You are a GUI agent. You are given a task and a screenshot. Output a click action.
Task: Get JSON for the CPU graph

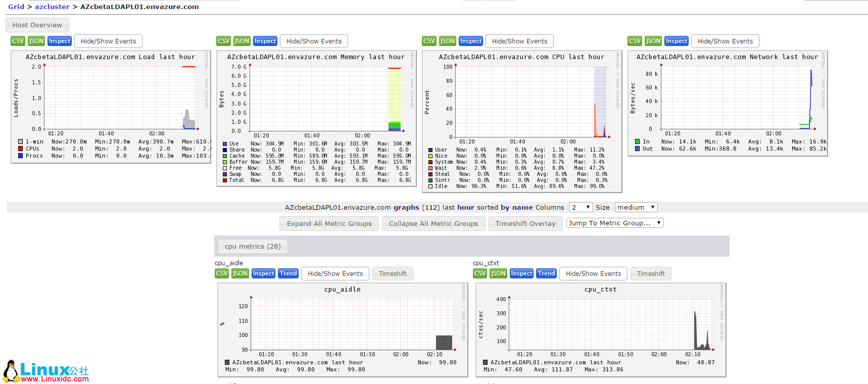448,41
